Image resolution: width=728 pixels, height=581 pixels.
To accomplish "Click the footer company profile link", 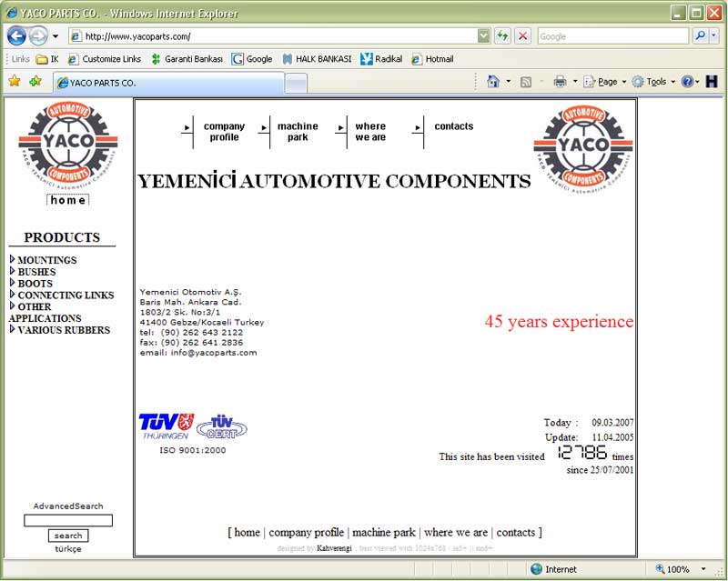I will pyautogui.click(x=307, y=532).
